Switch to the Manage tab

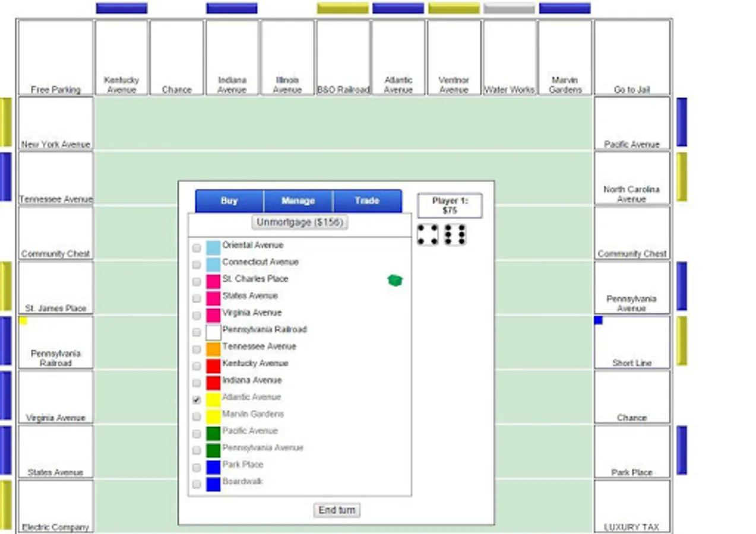(x=298, y=201)
